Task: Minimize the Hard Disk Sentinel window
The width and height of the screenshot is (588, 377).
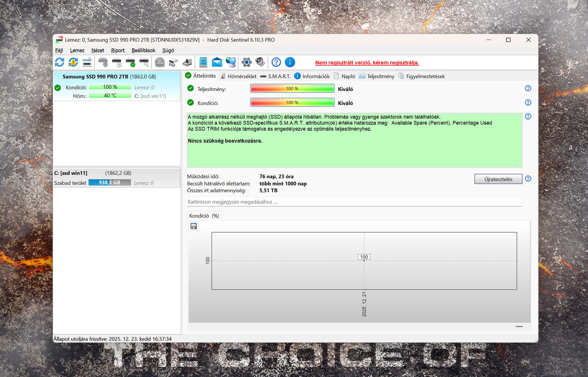Action: point(489,40)
